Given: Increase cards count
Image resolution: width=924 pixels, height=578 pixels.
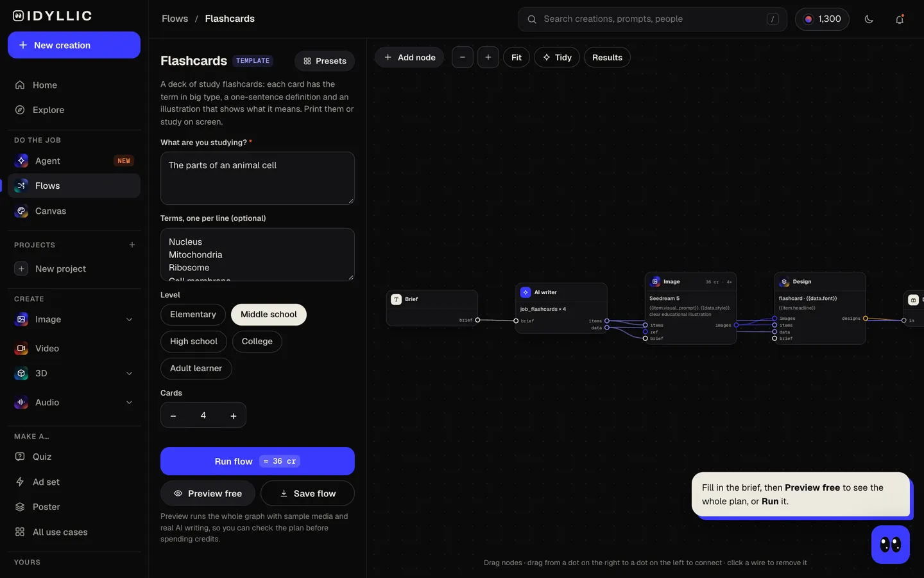Looking at the screenshot, I should [234, 416].
